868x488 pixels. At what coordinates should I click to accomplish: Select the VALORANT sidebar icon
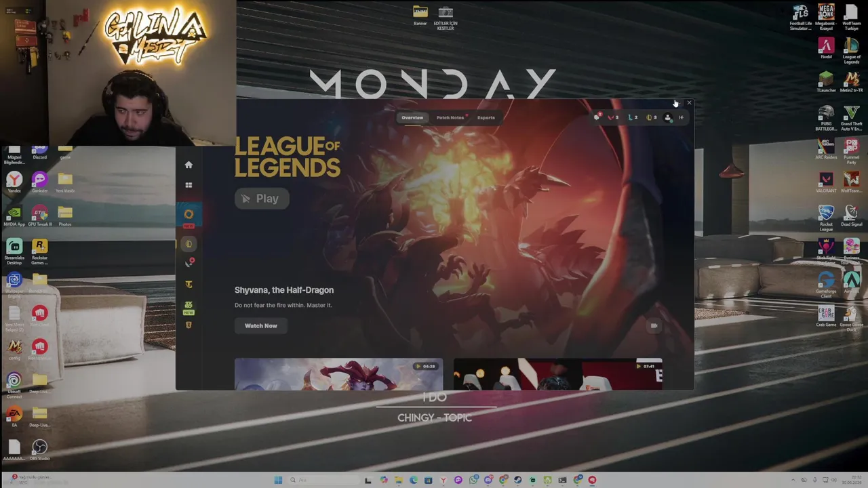coord(189,263)
